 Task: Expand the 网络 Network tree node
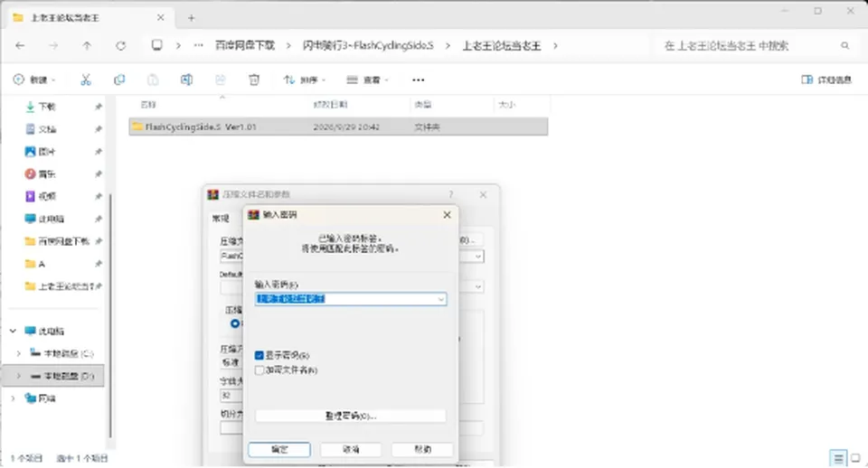pos(13,398)
